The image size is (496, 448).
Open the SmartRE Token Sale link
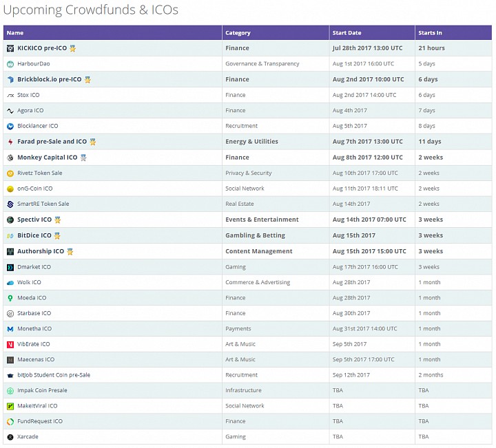pyautogui.click(x=43, y=204)
